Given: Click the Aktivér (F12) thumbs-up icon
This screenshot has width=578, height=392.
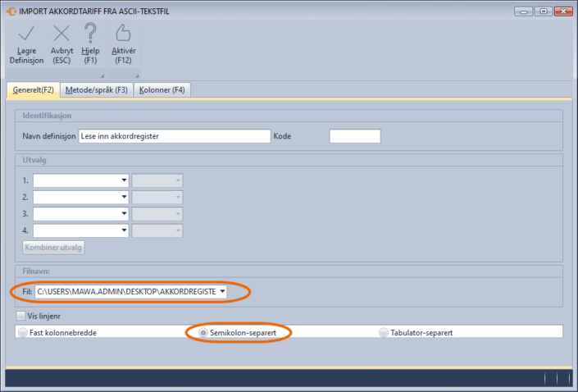Looking at the screenshot, I should 123,34.
